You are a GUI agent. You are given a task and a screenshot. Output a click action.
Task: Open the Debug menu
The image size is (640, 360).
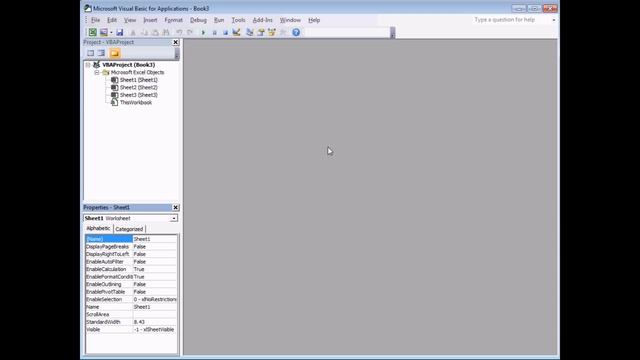pyautogui.click(x=198, y=20)
